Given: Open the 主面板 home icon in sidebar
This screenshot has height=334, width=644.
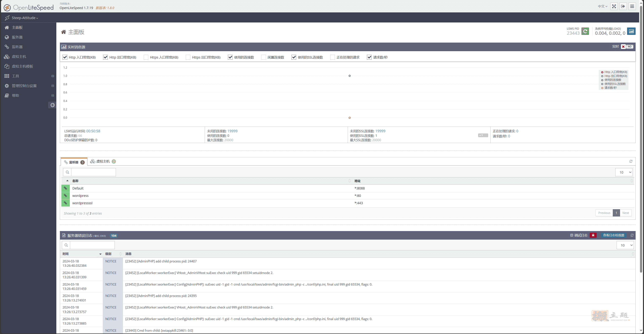Looking at the screenshot, I should (7, 27).
